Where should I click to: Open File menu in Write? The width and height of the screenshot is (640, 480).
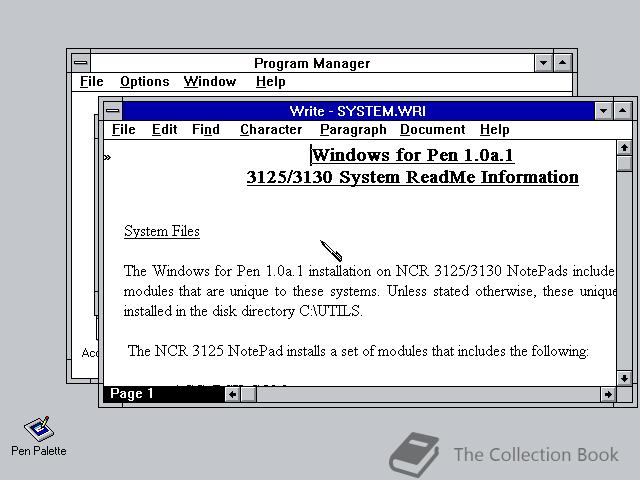[x=124, y=130]
